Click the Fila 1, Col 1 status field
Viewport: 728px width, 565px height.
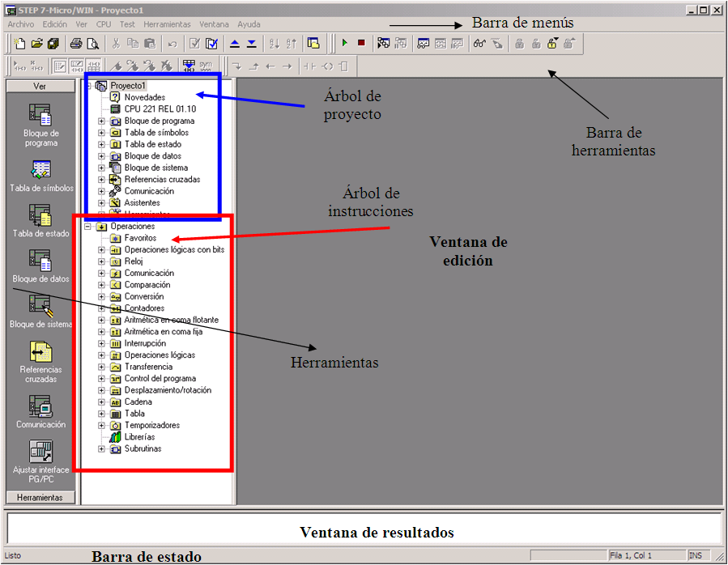[636, 554]
